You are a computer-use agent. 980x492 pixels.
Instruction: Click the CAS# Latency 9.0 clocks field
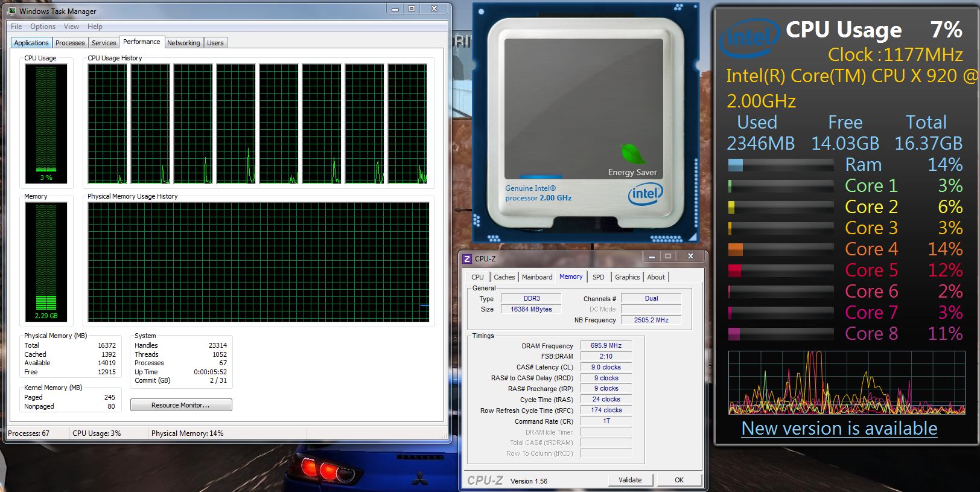pos(606,367)
